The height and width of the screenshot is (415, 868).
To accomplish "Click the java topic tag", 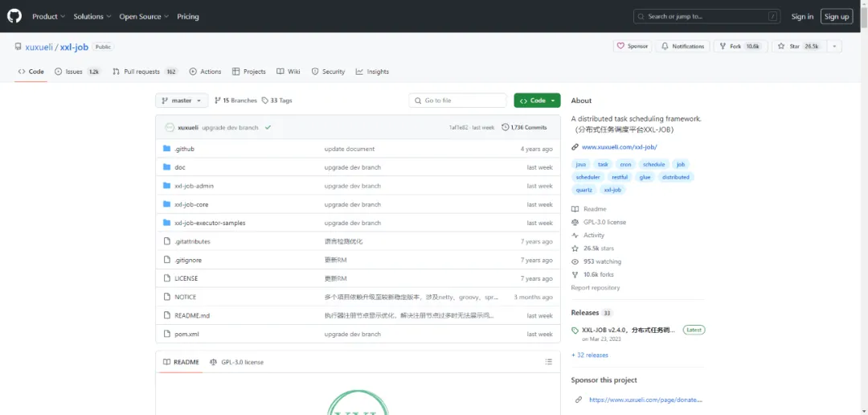I will [581, 164].
